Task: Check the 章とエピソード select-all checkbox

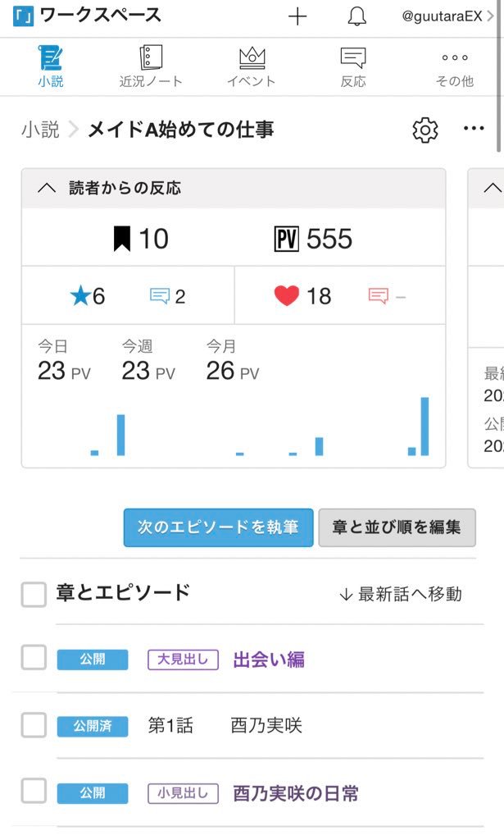Action: (34, 595)
